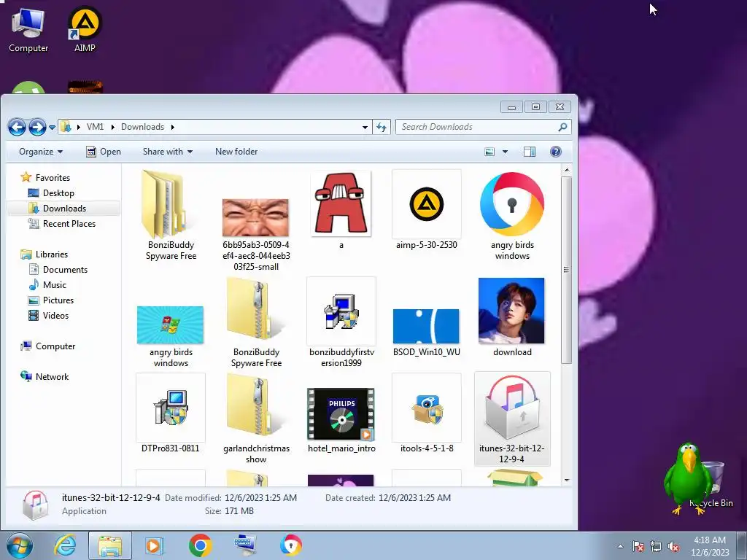Viewport: 747px width, 560px height.
Task: Select the aimp-5-30-2530 installer icon
Action: (426, 204)
